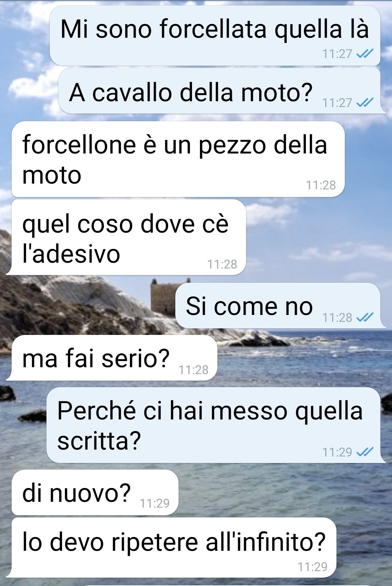Tap double checkmark on 'A cavallo della moto?'
The width and height of the screenshot is (392, 586).
pyautogui.click(x=365, y=103)
